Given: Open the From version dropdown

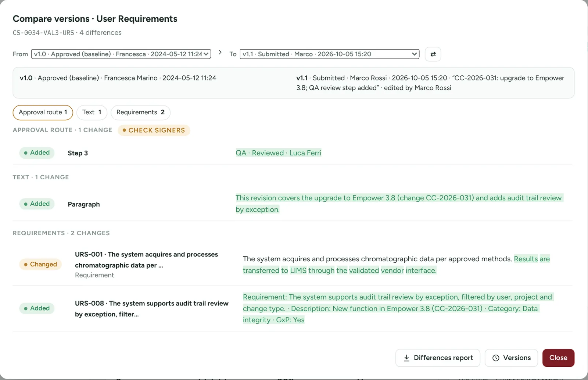Looking at the screenshot, I should tap(121, 54).
